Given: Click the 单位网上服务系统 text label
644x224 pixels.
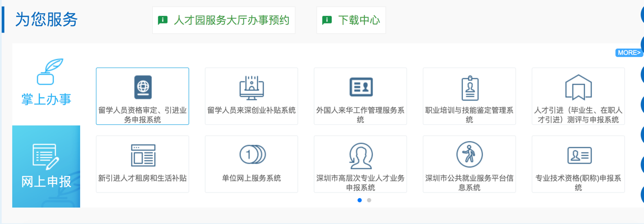Looking at the screenshot, I should pyautogui.click(x=251, y=178).
